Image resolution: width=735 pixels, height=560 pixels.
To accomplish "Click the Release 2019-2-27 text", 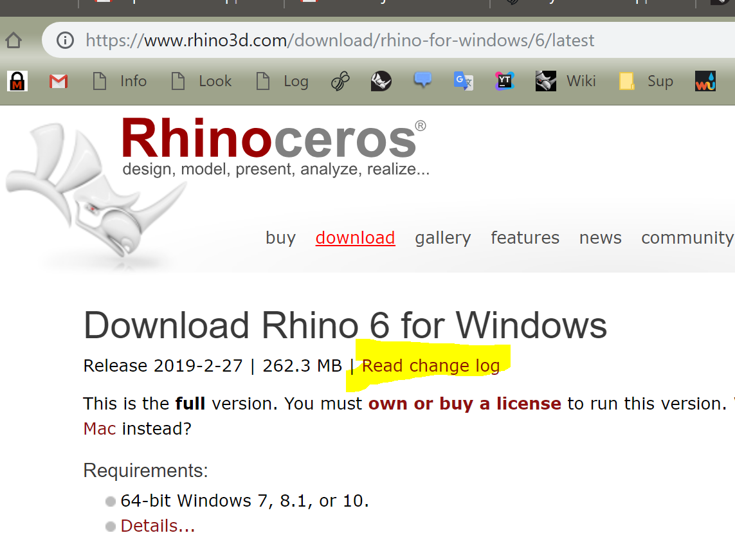I will point(163,366).
